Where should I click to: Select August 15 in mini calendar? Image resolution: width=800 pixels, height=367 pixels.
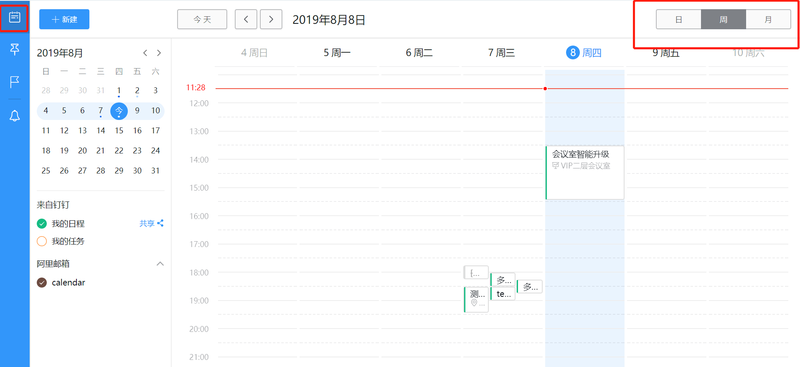pos(119,131)
